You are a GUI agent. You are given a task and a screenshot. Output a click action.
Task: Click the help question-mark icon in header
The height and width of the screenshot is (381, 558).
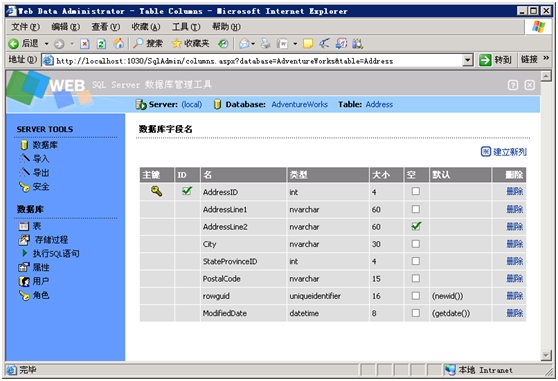pos(513,85)
